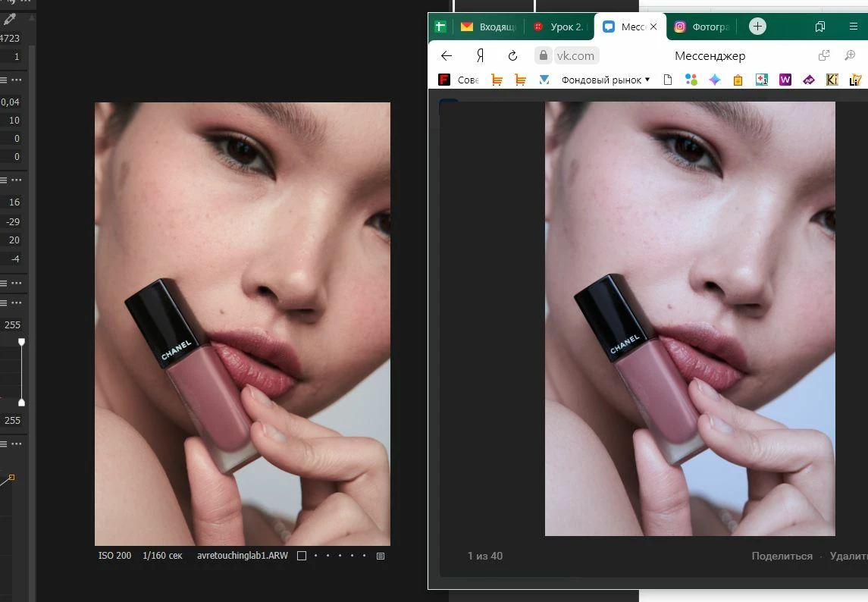
Task: Select the eyedropper picker in the left panel
Action: coord(9,20)
